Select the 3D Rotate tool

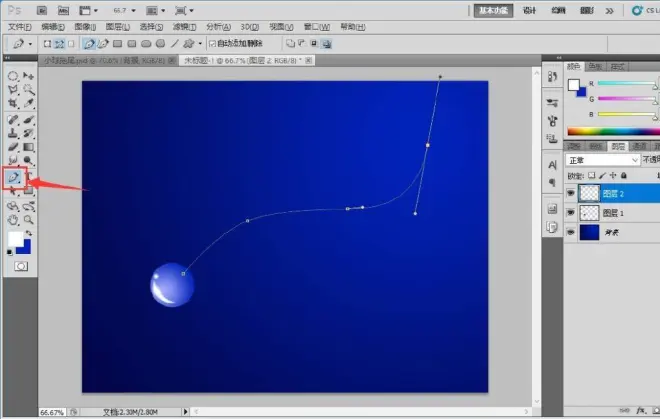click(13, 206)
